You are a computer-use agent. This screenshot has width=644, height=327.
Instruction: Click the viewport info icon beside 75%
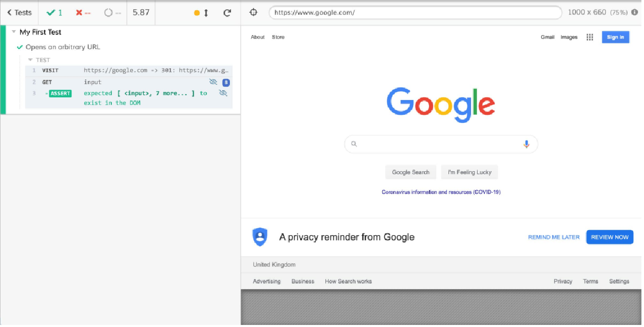[635, 12]
